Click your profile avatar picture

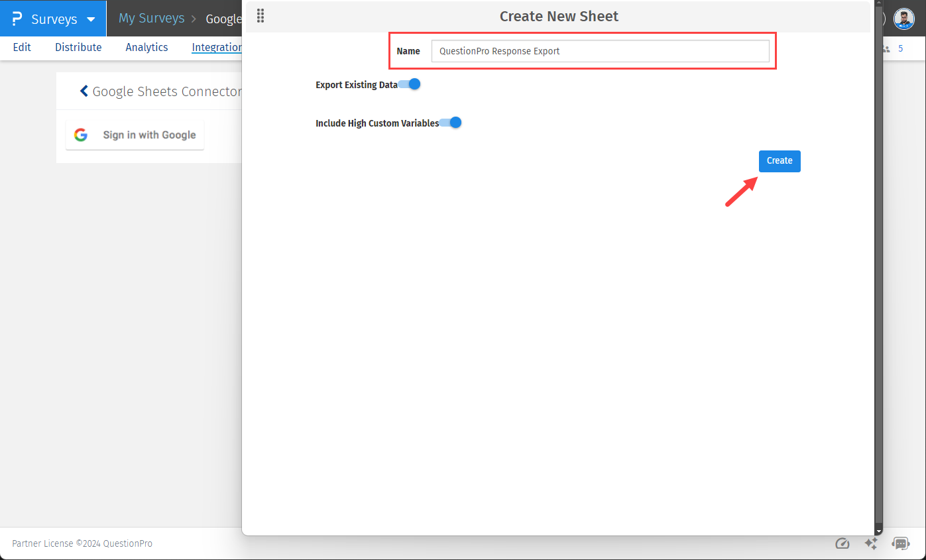904,19
